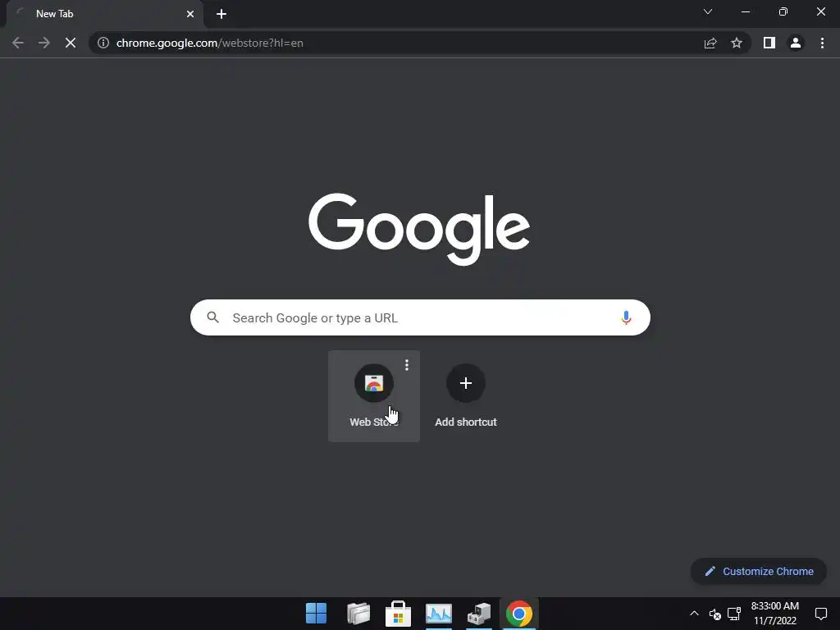Open the performance monitor taskbar app
This screenshot has height=630, width=840.
coord(439,614)
